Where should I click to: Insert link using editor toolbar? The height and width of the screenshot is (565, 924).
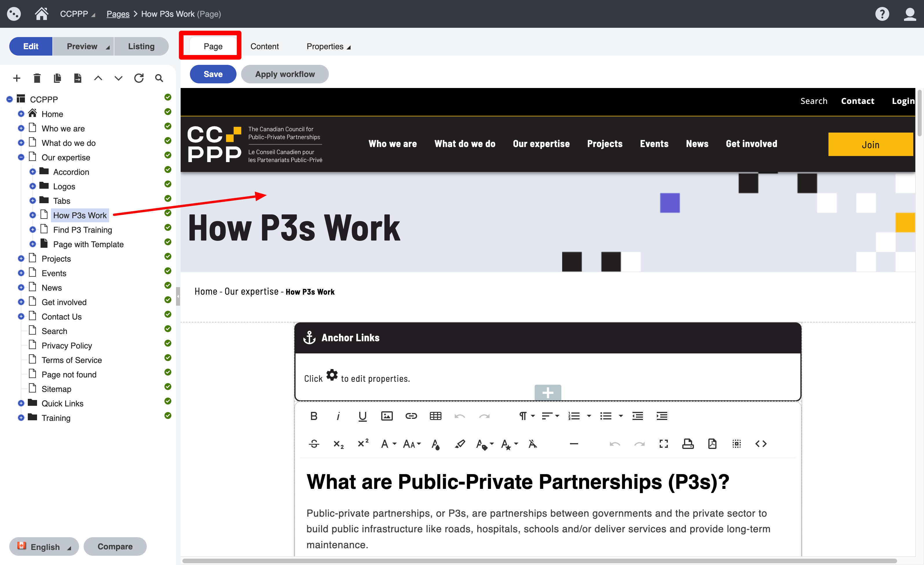tap(411, 416)
